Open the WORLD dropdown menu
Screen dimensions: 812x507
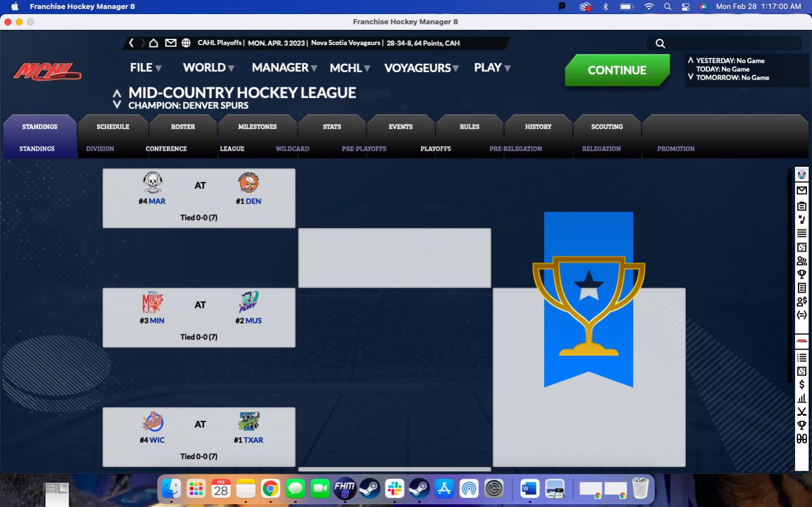(x=208, y=68)
